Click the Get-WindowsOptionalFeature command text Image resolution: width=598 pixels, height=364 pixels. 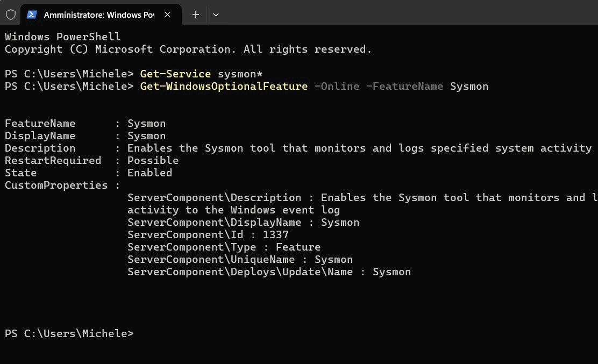click(224, 86)
